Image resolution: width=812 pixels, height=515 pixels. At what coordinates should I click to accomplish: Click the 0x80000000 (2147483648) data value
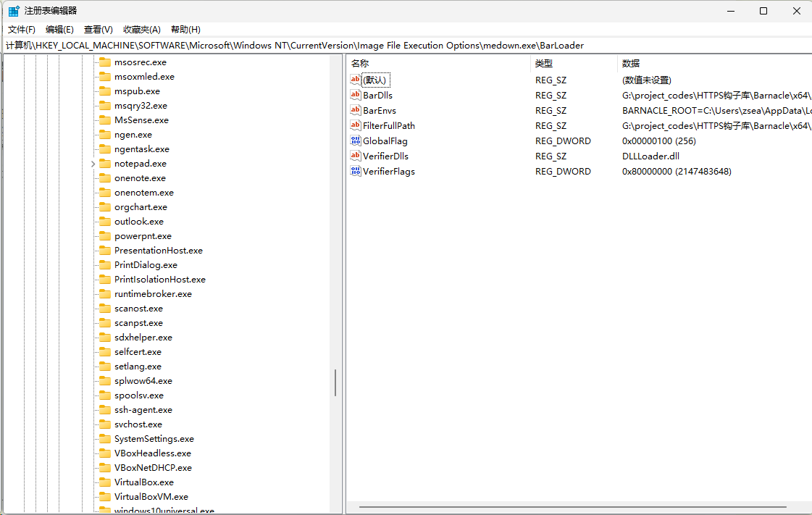click(677, 172)
